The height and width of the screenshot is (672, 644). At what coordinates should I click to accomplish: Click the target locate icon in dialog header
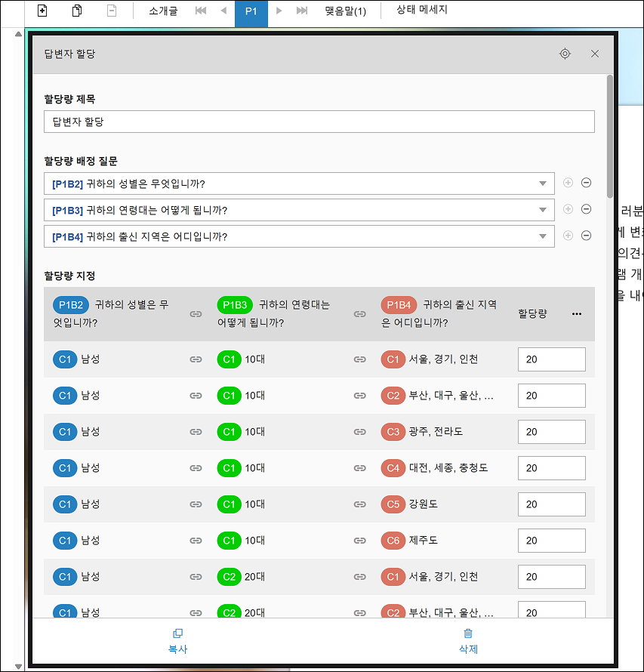(x=565, y=54)
